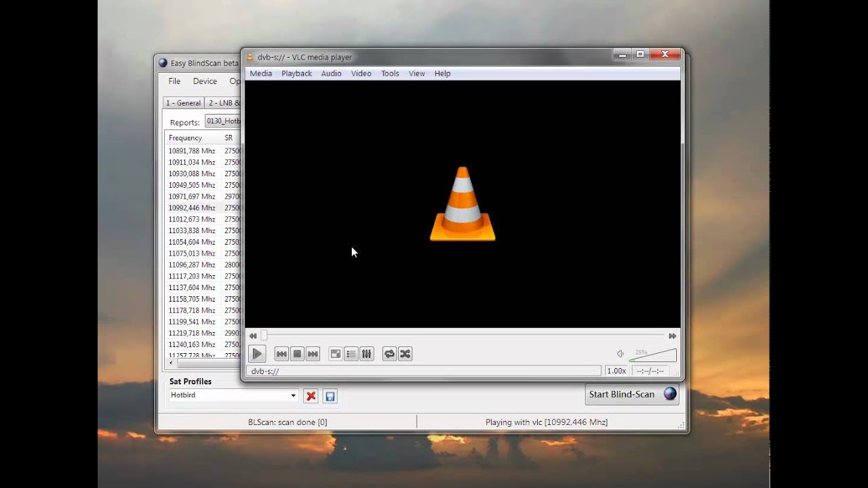This screenshot has width=868, height=488.
Task: Select the 10971,697 Mhz row
Action: 203,197
